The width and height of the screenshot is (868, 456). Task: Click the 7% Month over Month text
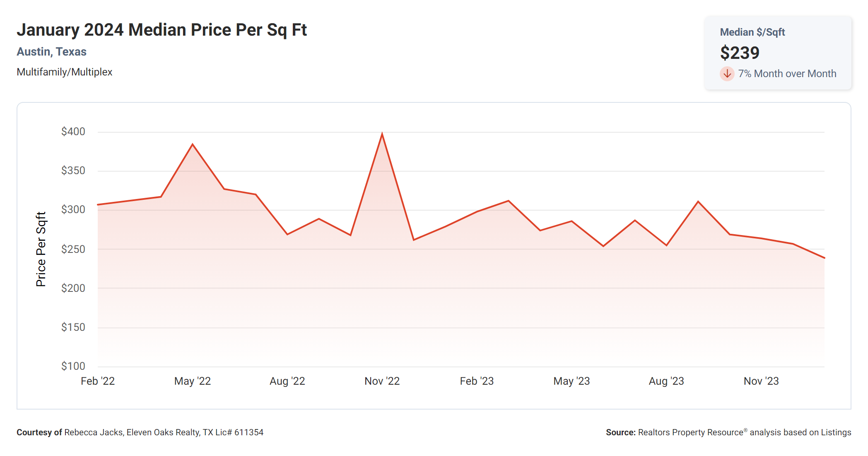coord(787,74)
